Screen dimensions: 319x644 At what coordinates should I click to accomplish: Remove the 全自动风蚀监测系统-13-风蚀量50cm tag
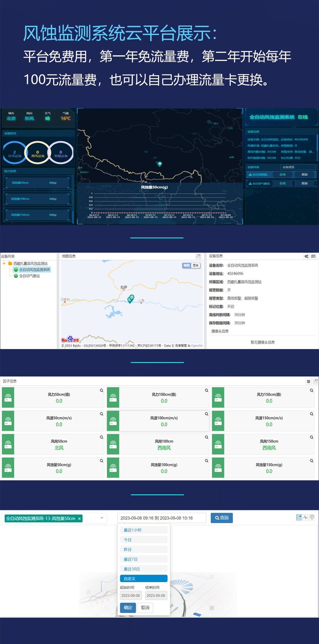(79, 518)
